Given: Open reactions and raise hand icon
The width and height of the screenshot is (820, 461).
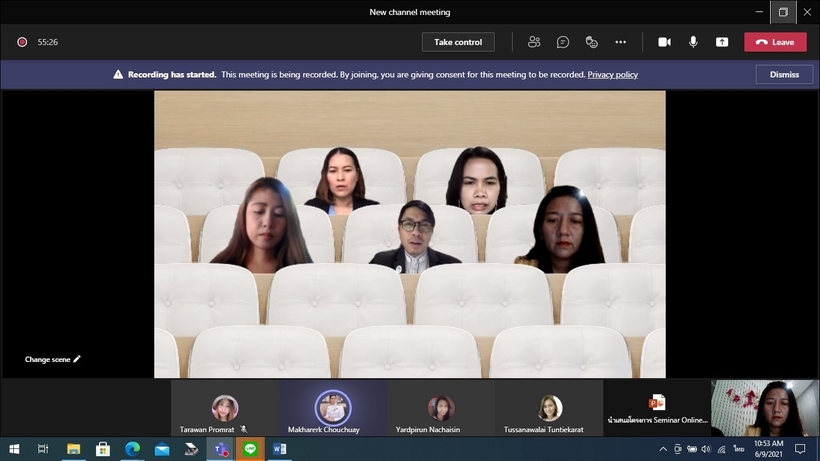Looking at the screenshot, I should [591, 42].
